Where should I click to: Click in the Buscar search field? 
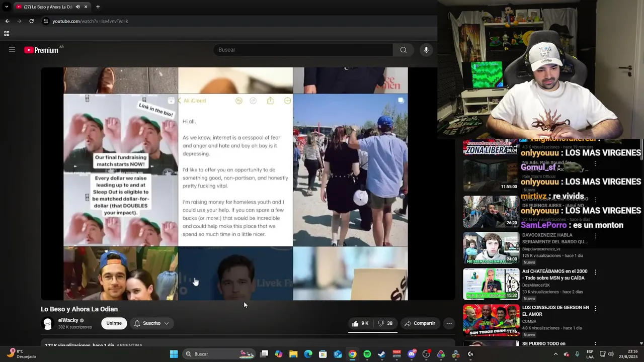tap(303, 50)
